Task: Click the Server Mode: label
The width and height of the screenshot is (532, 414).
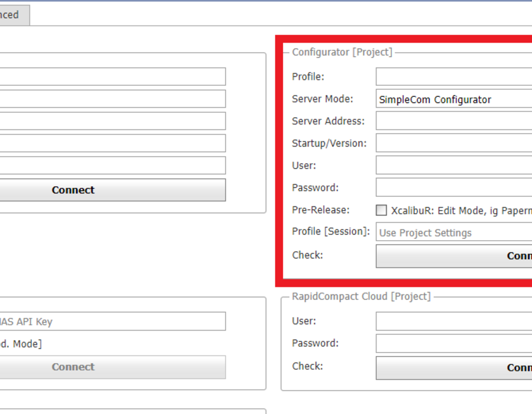Action: pyautogui.click(x=322, y=99)
